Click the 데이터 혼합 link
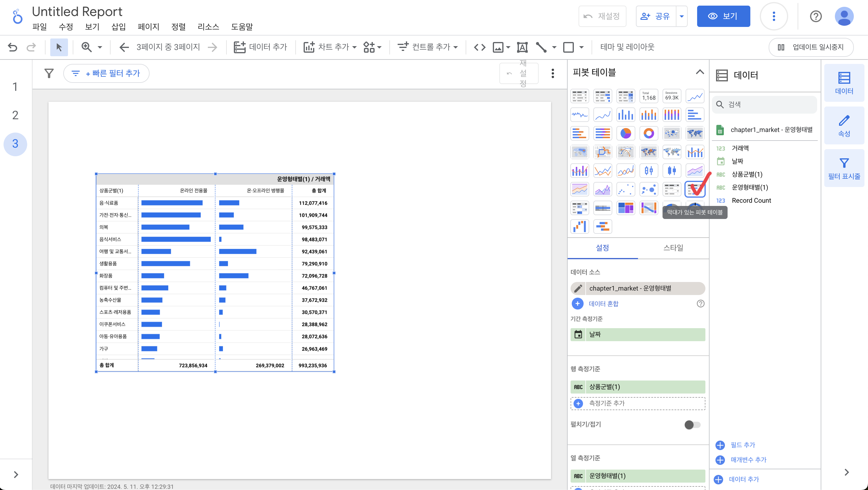868x490 pixels. [603, 304]
